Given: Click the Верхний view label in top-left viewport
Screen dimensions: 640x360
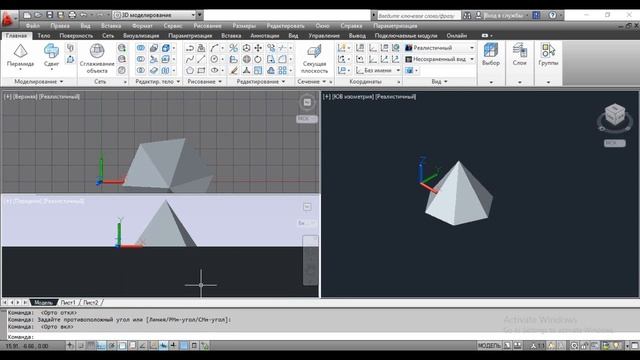Looking at the screenshot, I should (x=25, y=97).
